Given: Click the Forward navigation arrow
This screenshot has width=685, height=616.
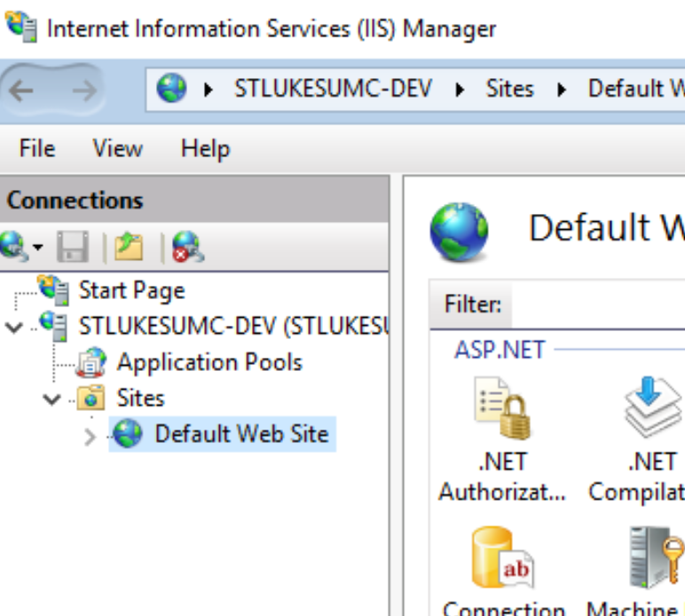Looking at the screenshot, I should tap(85, 91).
